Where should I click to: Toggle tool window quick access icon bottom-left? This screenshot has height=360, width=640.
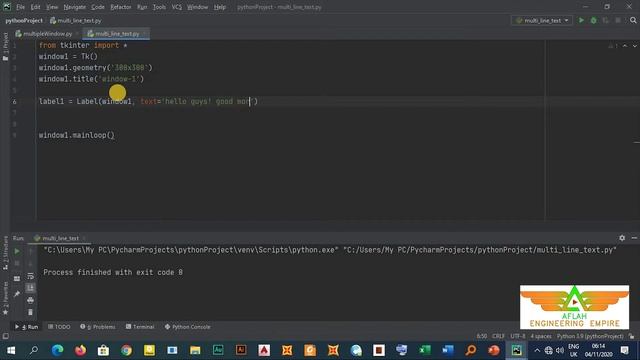[x=5, y=336]
